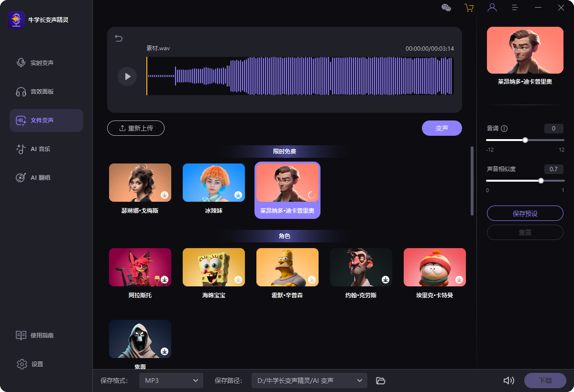
Task: Open 设置 in sidebar
Action: click(46, 364)
